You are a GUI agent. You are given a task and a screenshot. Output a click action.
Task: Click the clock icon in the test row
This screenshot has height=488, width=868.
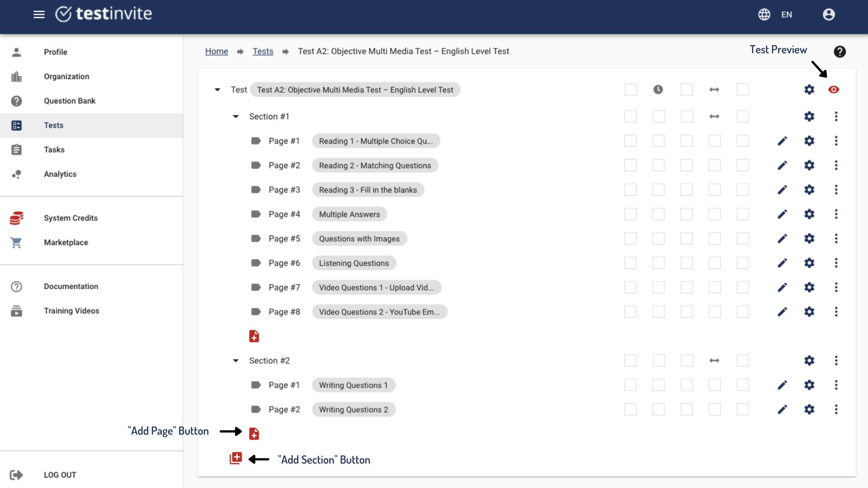coord(658,89)
